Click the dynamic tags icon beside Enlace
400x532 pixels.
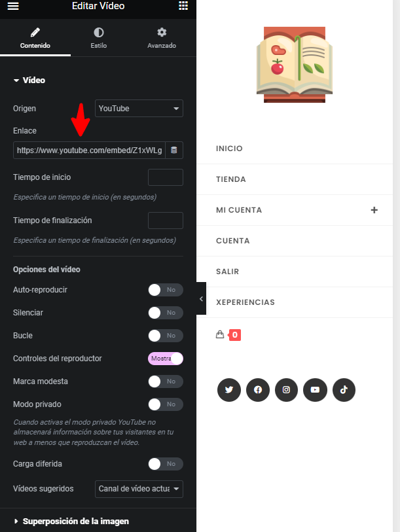(x=174, y=150)
